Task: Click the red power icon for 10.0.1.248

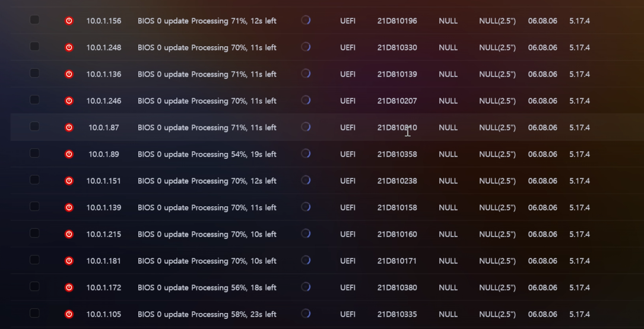Action: pyautogui.click(x=69, y=47)
